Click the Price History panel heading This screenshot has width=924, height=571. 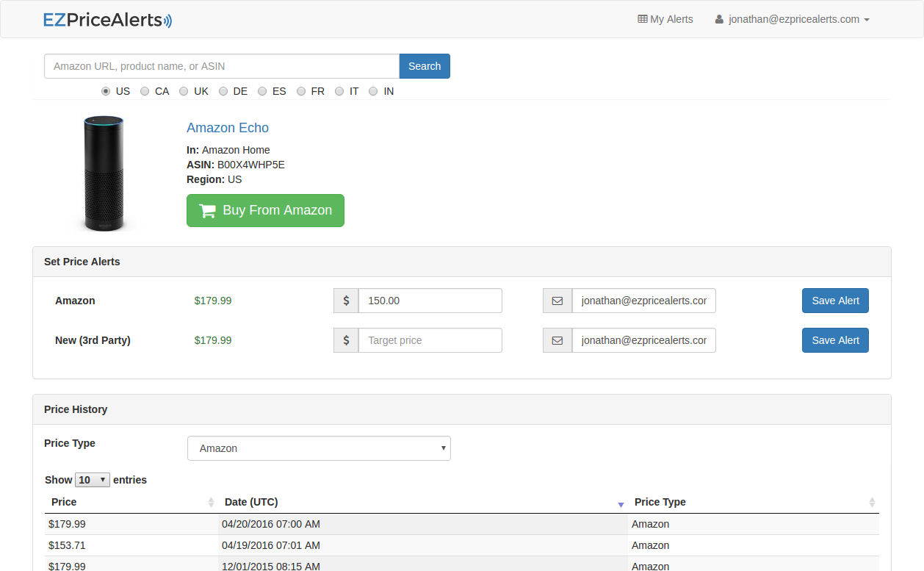[x=462, y=409]
